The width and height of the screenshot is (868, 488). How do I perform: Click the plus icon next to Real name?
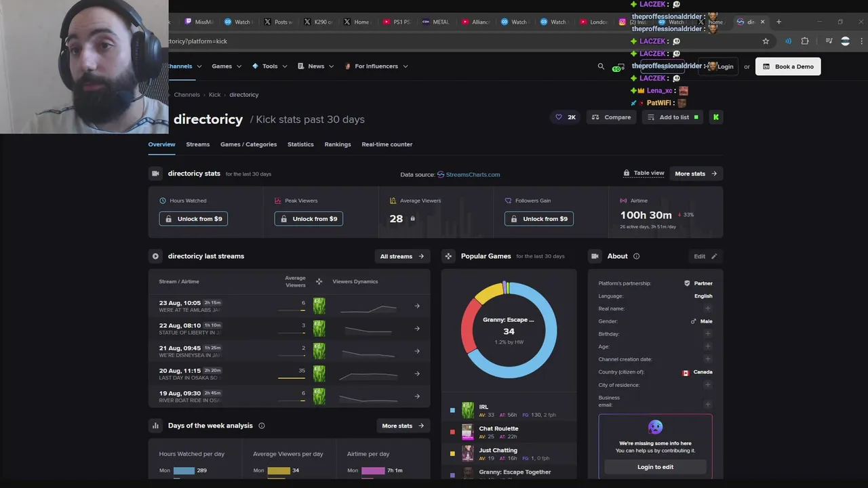click(708, 308)
